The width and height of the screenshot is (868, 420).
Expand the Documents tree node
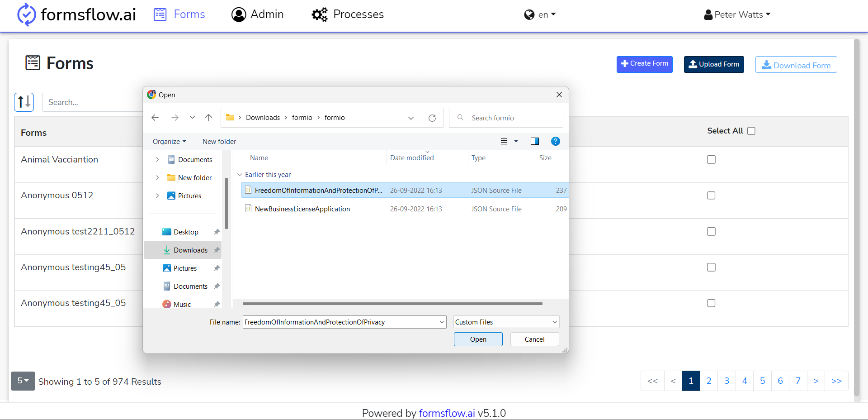[x=157, y=159]
